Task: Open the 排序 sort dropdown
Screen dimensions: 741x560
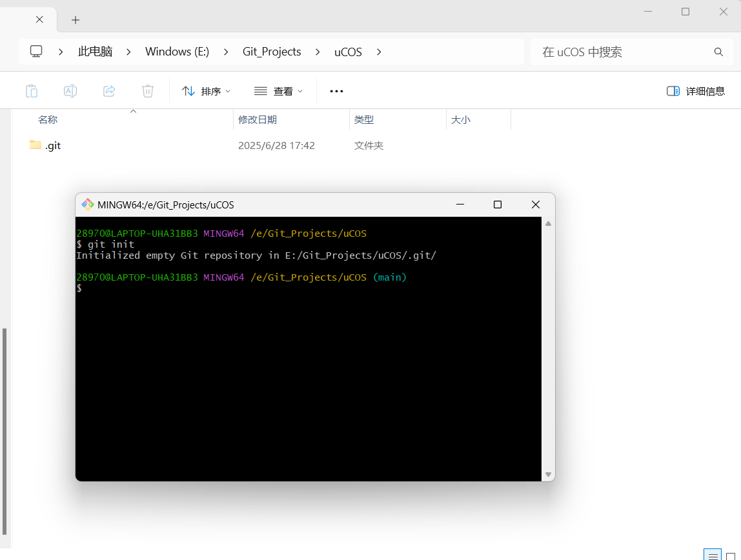Action: 207,91
